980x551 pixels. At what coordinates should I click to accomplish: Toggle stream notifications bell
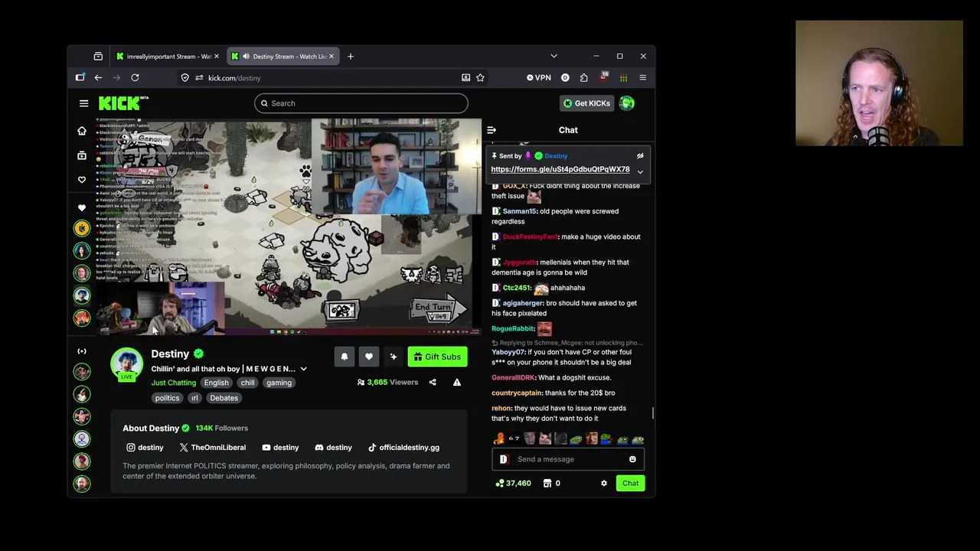point(345,357)
